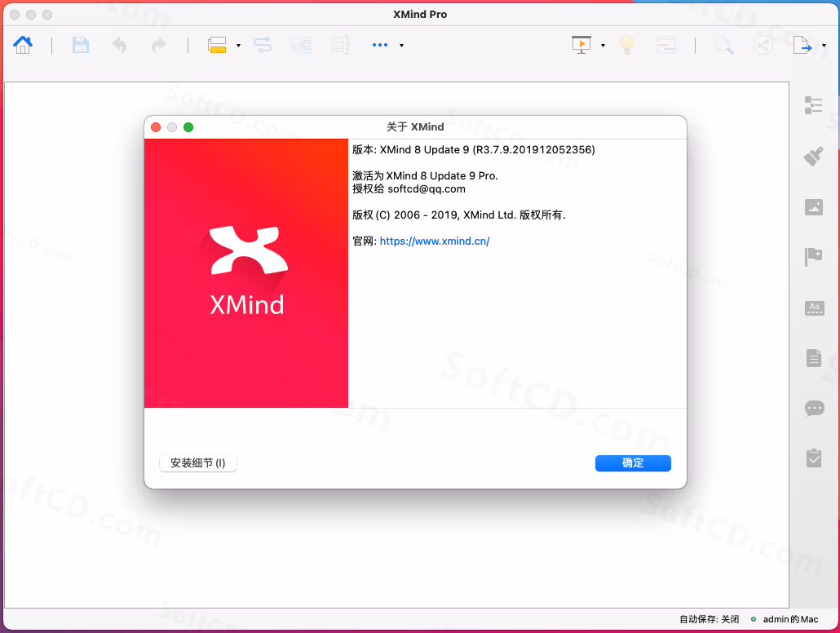Click the Brainstorming lightbulb icon
Viewport: 840px width, 633px height.
pos(627,45)
